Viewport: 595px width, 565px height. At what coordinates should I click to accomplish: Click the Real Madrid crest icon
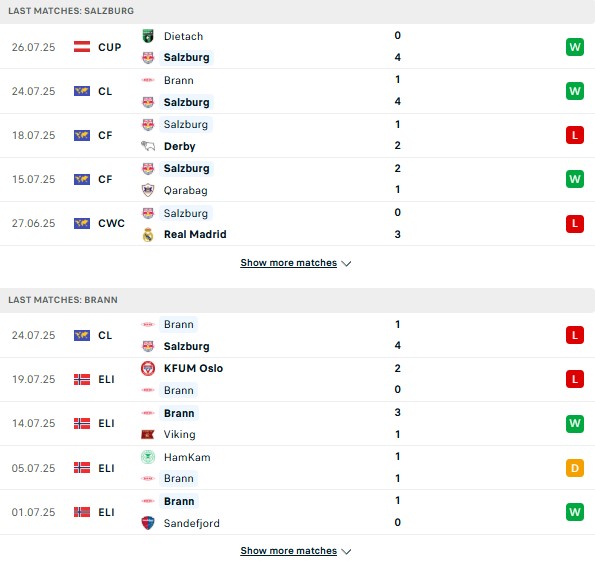click(148, 234)
